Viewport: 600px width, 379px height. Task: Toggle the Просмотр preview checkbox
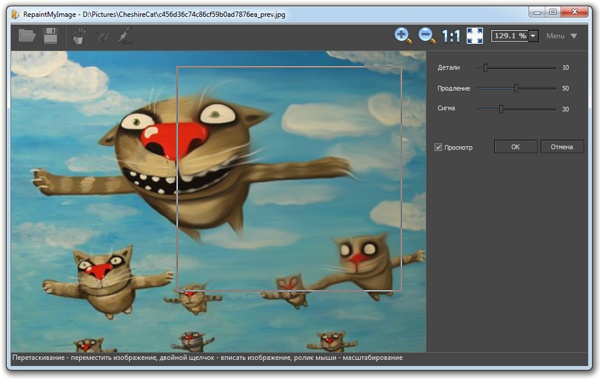pos(438,147)
